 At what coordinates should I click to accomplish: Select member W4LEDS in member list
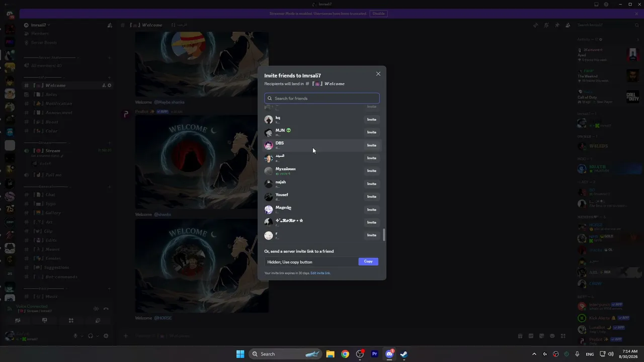pos(609,146)
